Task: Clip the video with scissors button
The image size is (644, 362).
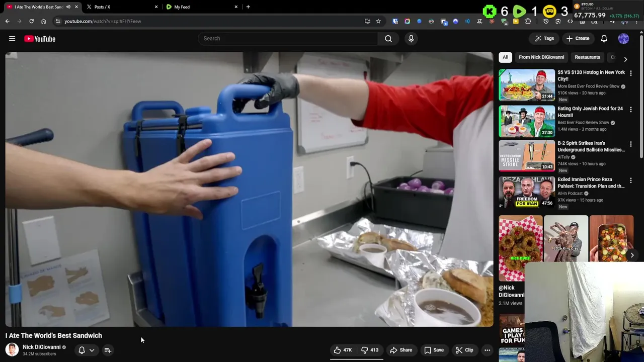Action: [464, 350]
